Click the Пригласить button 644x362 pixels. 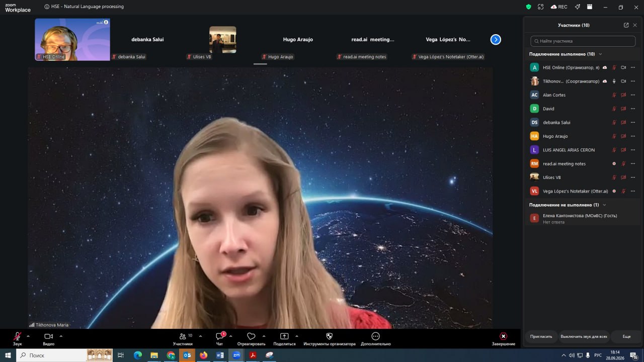click(541, 336)
